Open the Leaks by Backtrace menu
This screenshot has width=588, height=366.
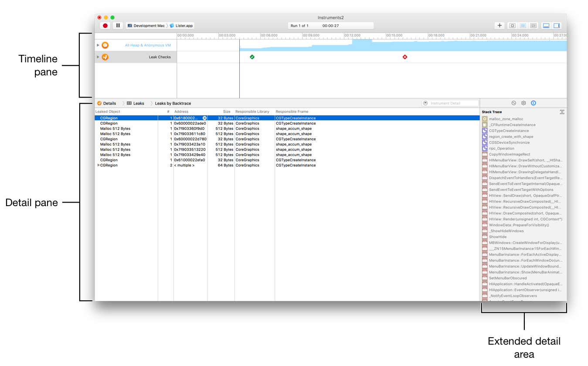[x=173, y=103]
